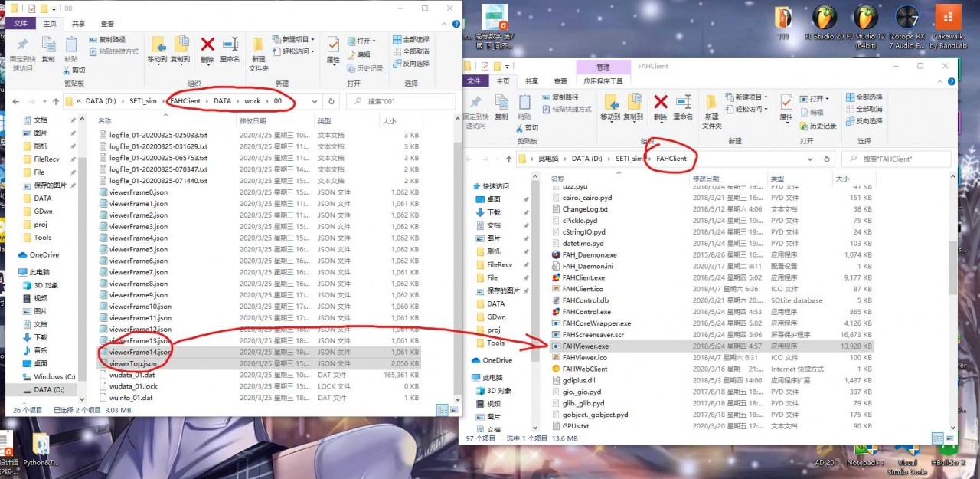Click 剪切 scissors in 00 window ribbon
Image resolution: width=980 pixels, height=479 pixels.
point(73,70)
